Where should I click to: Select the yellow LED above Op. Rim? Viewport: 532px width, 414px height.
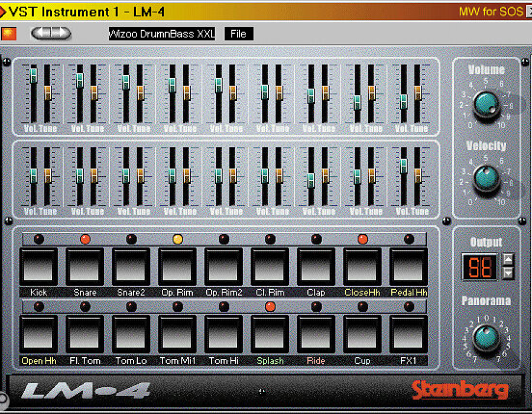point(178,240)
